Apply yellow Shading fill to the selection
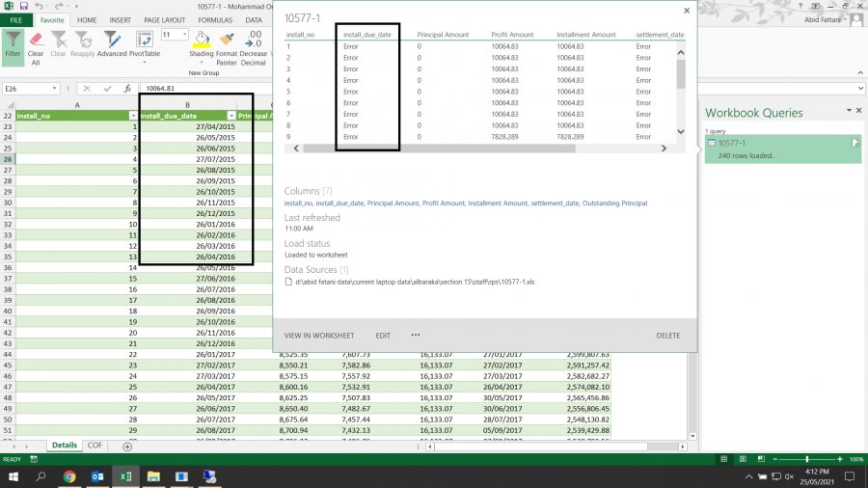This screenshot has height=488, width=868. (201, 40)
